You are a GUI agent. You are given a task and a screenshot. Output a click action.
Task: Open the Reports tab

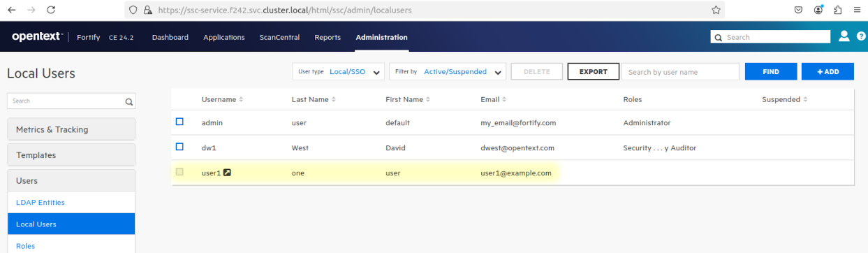(x=328, y=37)
